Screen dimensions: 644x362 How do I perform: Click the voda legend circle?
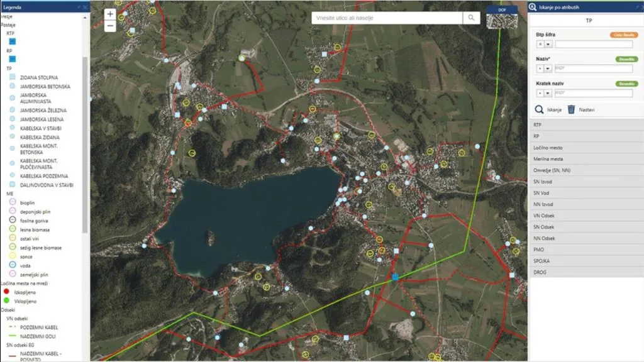pyautogui.click(x=13, y=265)
